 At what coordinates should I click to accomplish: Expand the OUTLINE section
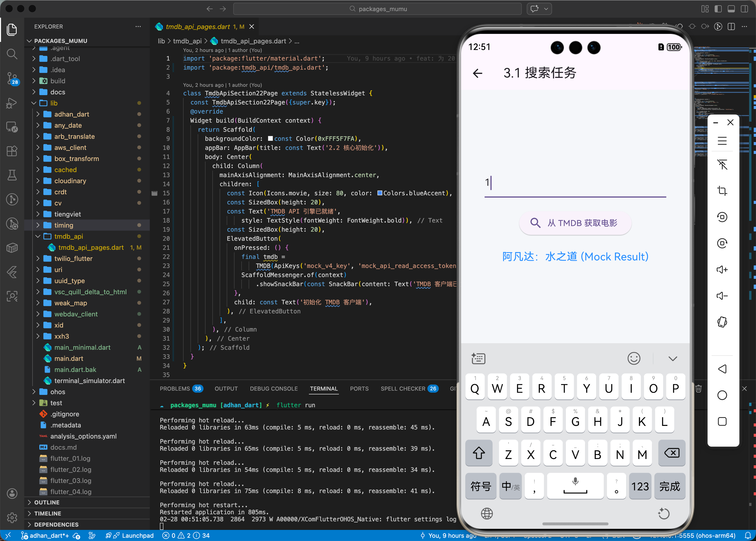47,502
